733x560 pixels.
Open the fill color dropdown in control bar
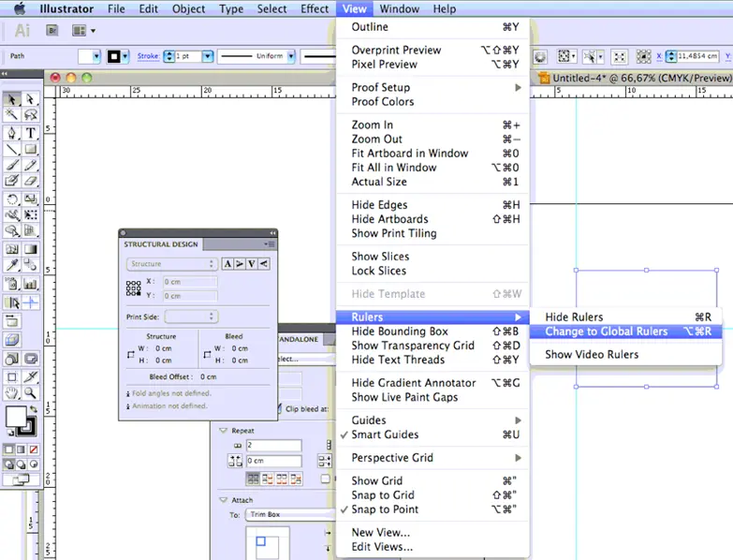click(96, 56)
